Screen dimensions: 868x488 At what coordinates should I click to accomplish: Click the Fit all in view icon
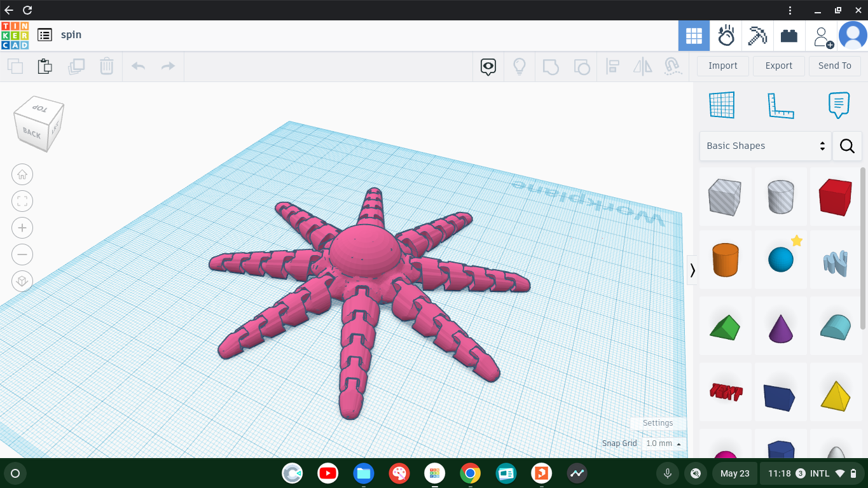pos(22,201)
